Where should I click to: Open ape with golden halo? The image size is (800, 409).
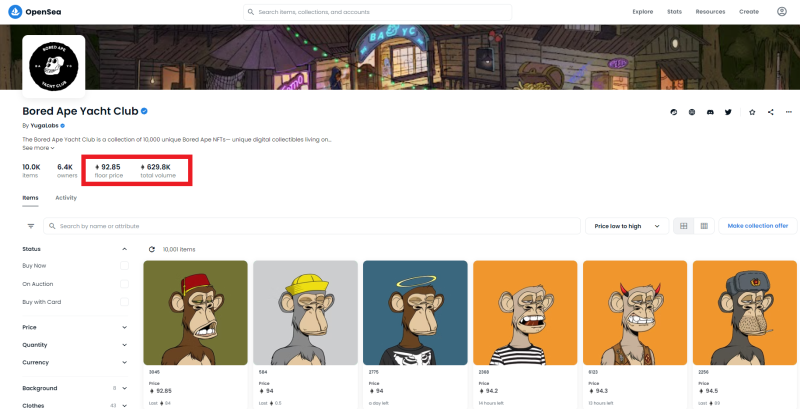click(x=415, y=313)
